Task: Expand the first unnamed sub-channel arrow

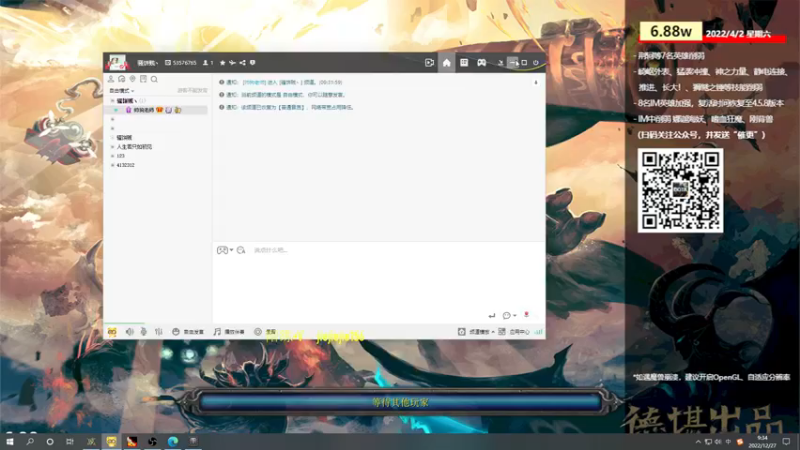Action: pyautogui.click(x=113, y=119)
